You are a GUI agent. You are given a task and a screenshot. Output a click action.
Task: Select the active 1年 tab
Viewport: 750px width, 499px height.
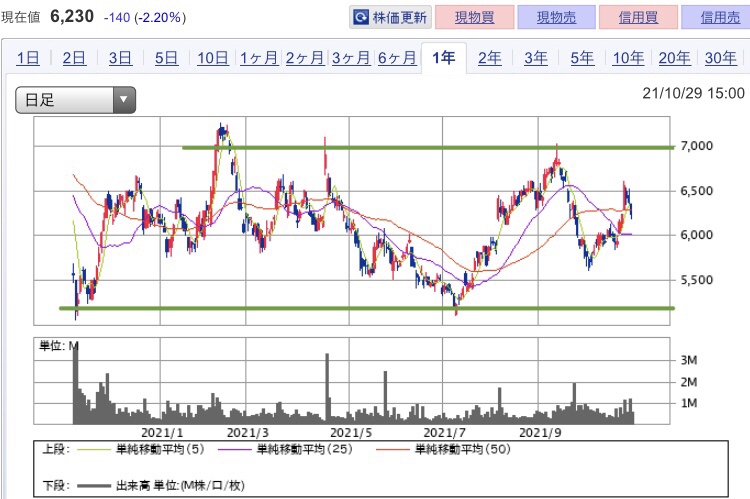[443, 58]
